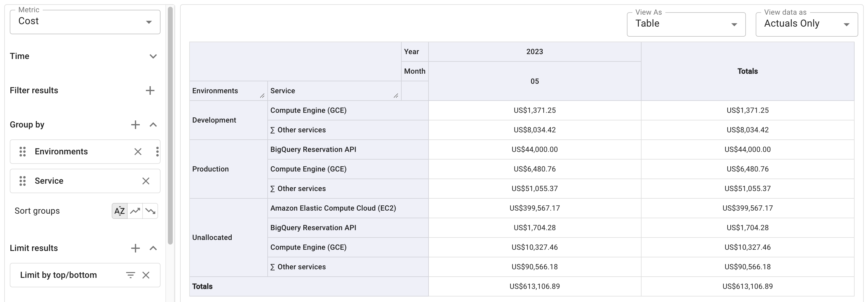Click the 05 month header
Screen dimensions: 868x302
(534, 81)
